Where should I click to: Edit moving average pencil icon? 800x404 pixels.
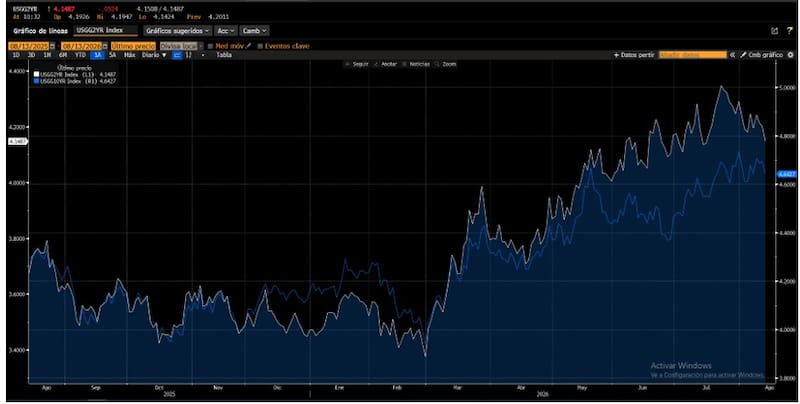point(249,46)
